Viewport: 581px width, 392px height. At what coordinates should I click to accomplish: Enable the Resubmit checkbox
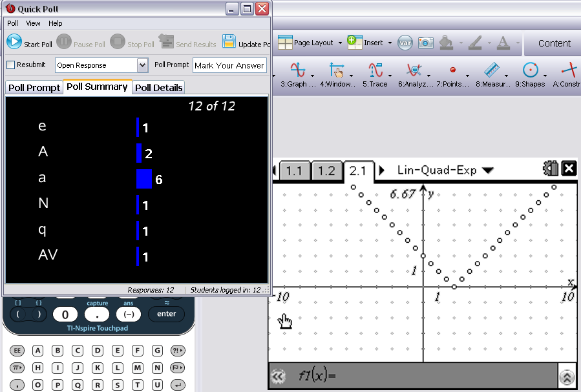click(x=10, y=65)
